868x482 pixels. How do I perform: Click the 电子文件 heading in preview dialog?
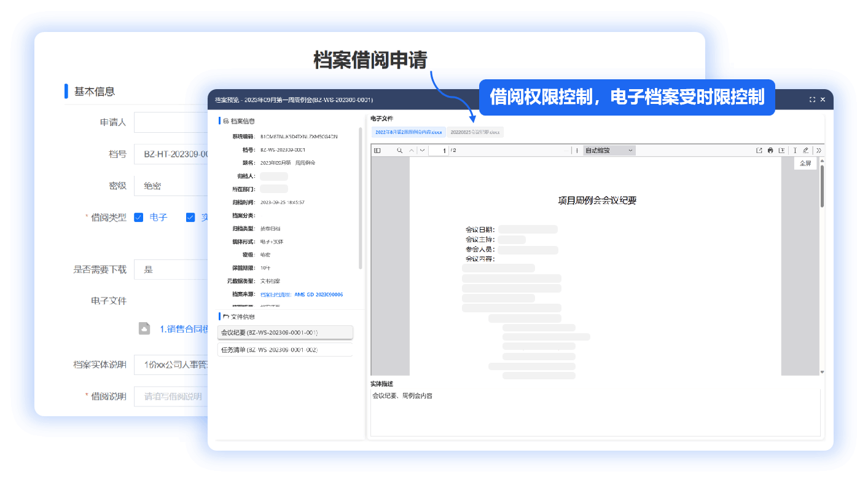tap(381, 118)
